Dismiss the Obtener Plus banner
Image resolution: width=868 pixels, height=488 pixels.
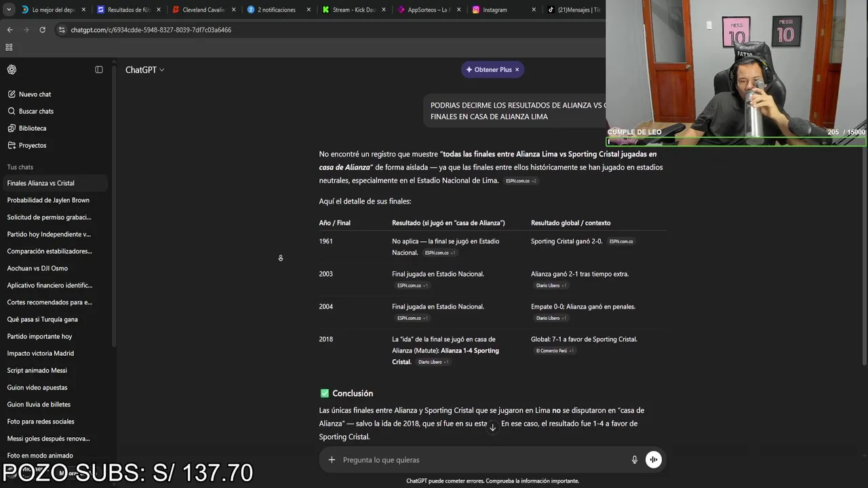point(517,70)
